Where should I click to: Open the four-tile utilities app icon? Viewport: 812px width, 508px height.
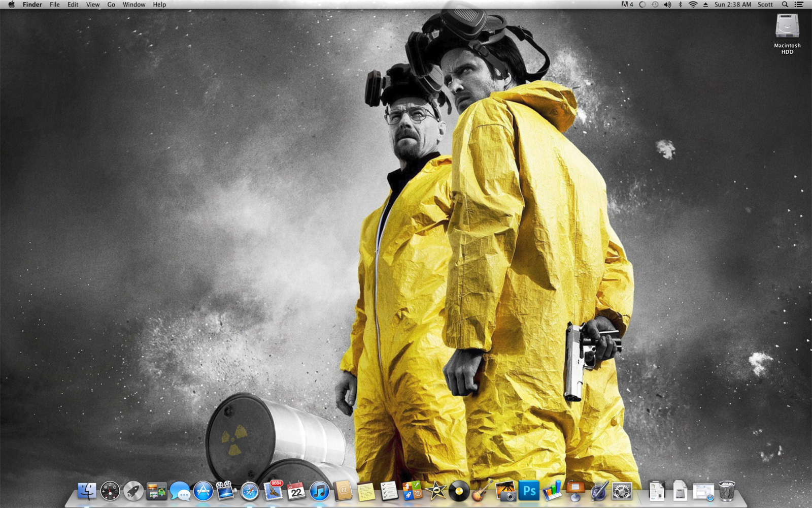point(413,491)
